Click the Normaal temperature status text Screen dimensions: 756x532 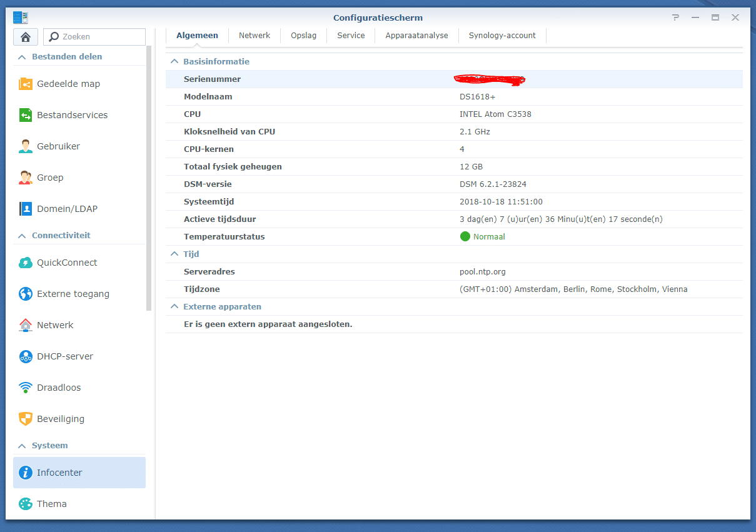pyautogui.click(x=489, y=237)
